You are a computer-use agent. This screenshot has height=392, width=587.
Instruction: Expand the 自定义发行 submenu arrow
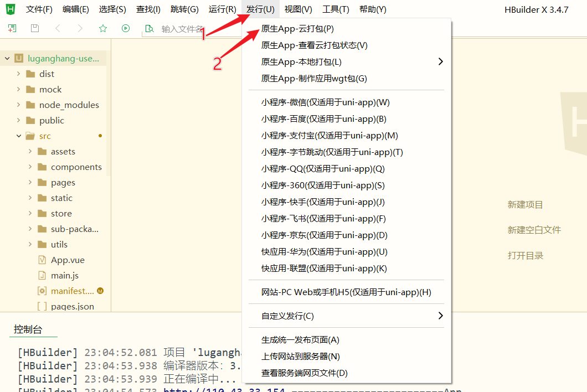[x=441, y=316]
